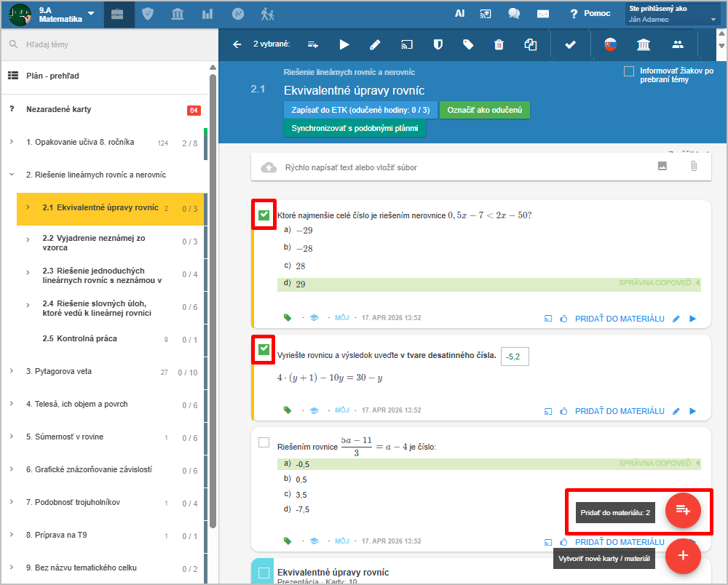This screenshot has width=728, height=585.
Task: Click the paperclip attachment icon in the quick input
Action: point(694,167)
